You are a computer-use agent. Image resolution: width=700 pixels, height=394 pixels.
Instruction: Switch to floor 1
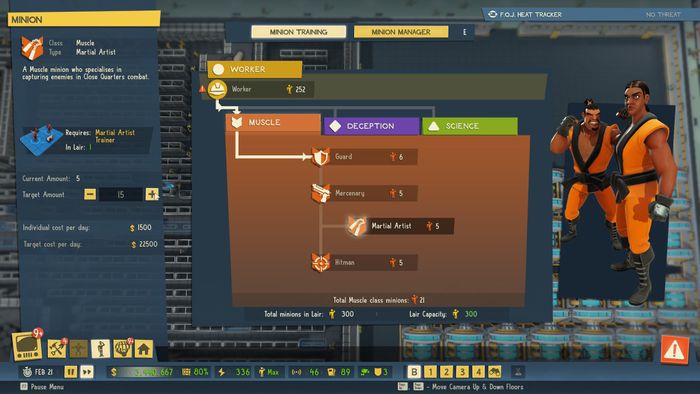[430, 372]
